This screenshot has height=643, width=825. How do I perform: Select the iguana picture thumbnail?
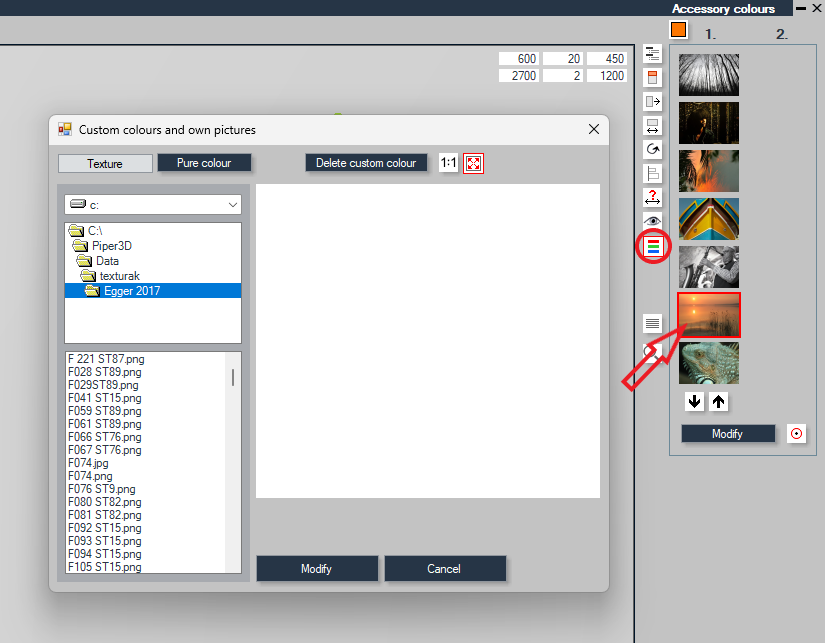(x=709, y=363)
